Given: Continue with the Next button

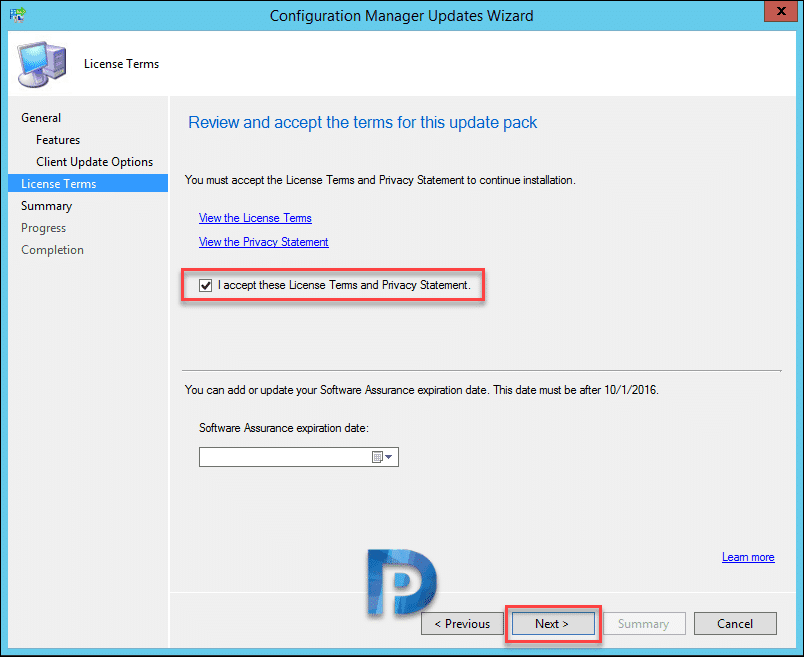Looking at the screenshot, I should point(553,624).
